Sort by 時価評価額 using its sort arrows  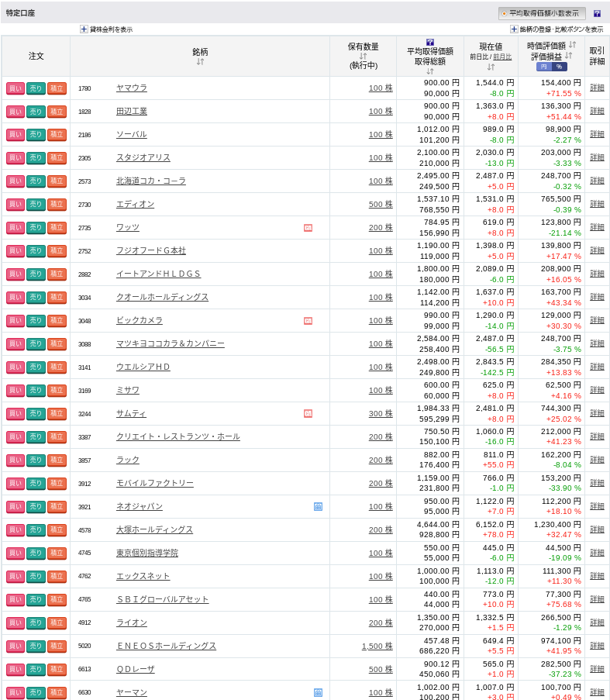click(x=573, y=45)
